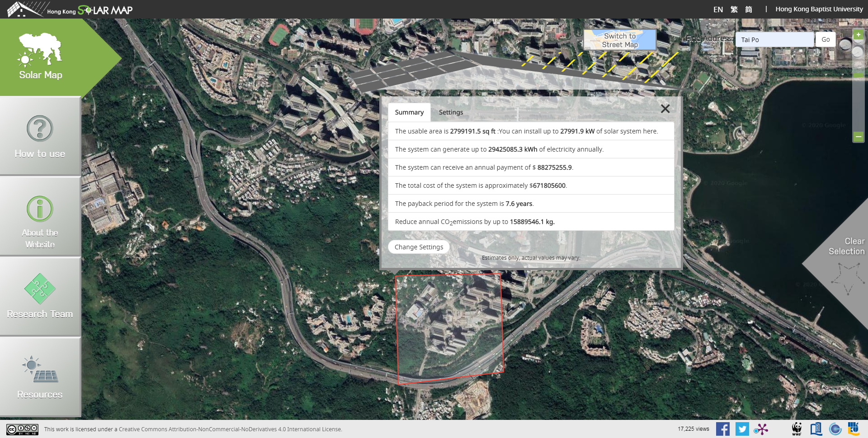Viewport: 868px width, 438px height.
Task: View About the Website information
Action: coord(40,217)
